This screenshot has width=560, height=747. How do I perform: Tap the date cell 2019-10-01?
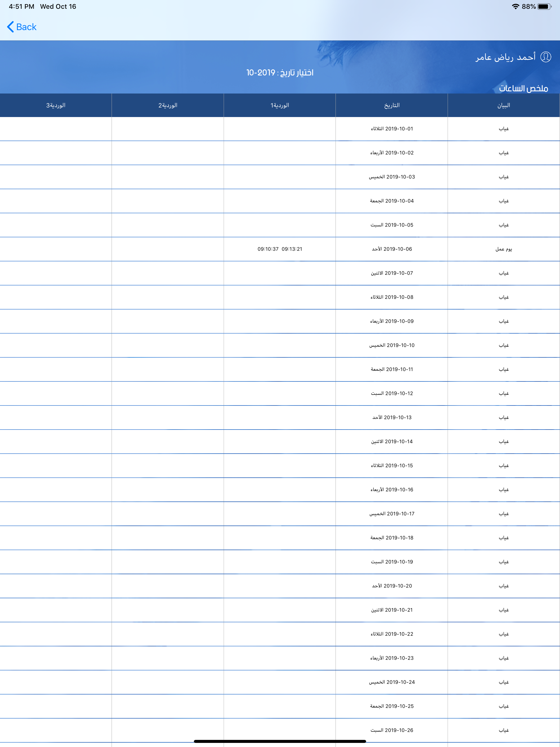392,129
